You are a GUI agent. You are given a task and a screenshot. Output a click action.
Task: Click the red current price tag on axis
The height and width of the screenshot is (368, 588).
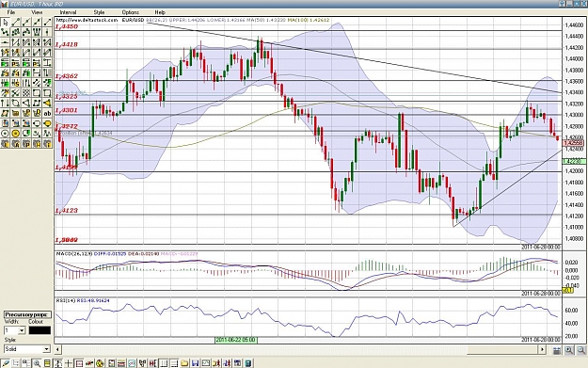(574, 143)
